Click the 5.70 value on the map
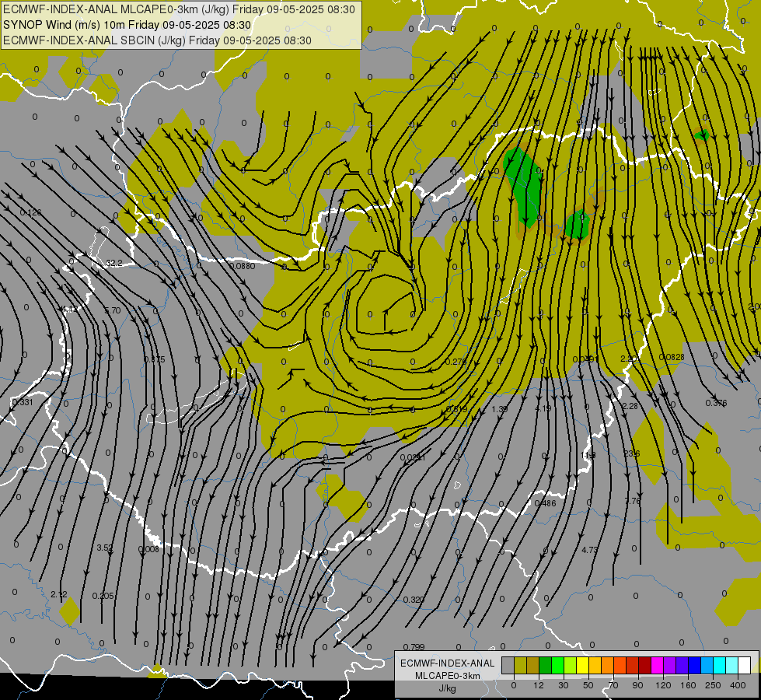Screen dimensions: 761x700 click(113, 310)
